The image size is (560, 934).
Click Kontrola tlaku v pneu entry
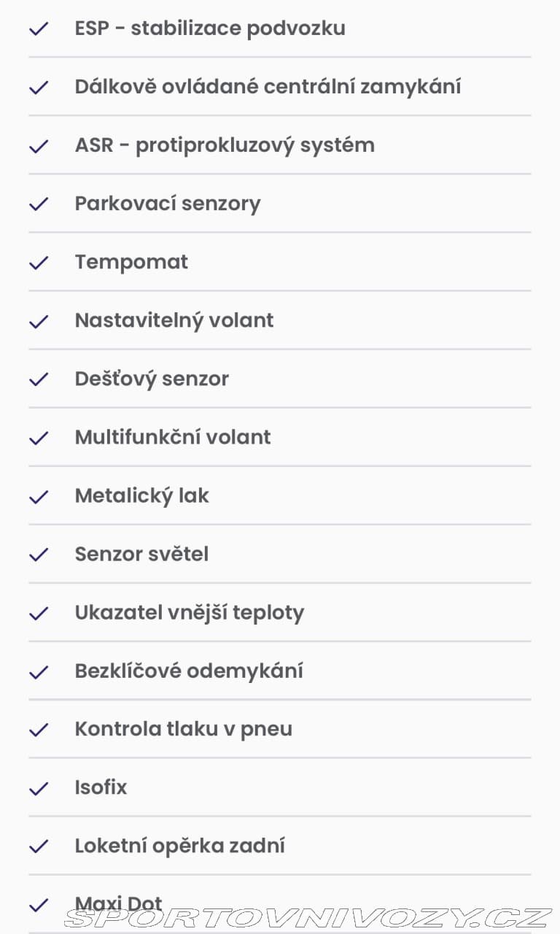280,729
